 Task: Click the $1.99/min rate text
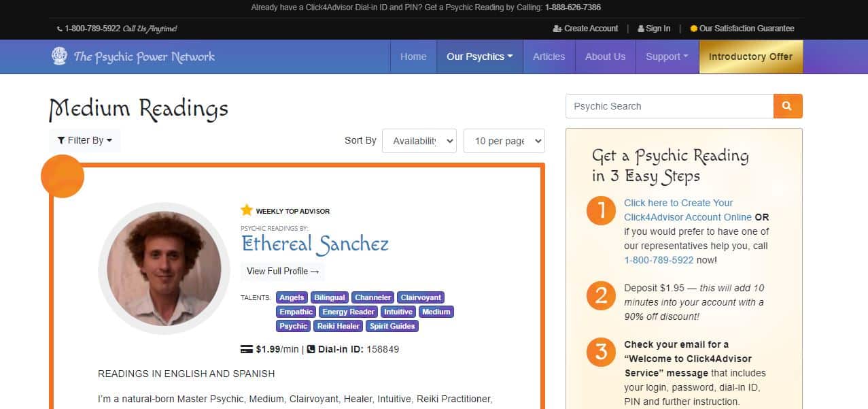(x=277, y=349)
